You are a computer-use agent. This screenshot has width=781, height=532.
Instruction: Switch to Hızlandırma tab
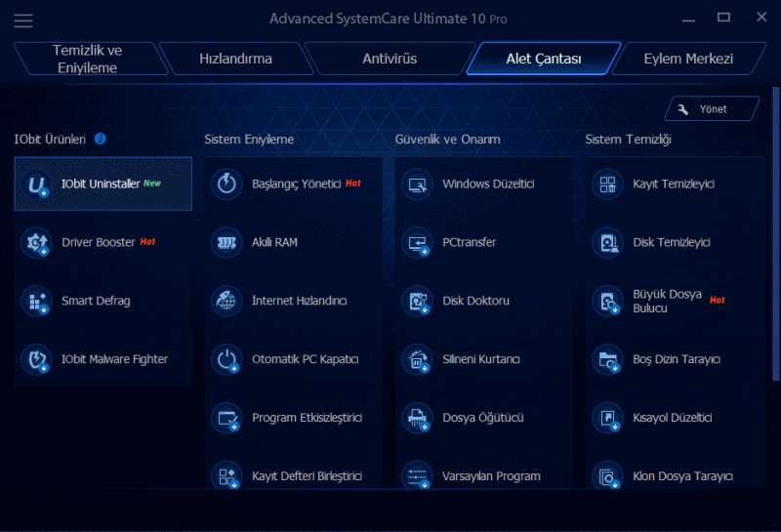[x=235, y=59]
